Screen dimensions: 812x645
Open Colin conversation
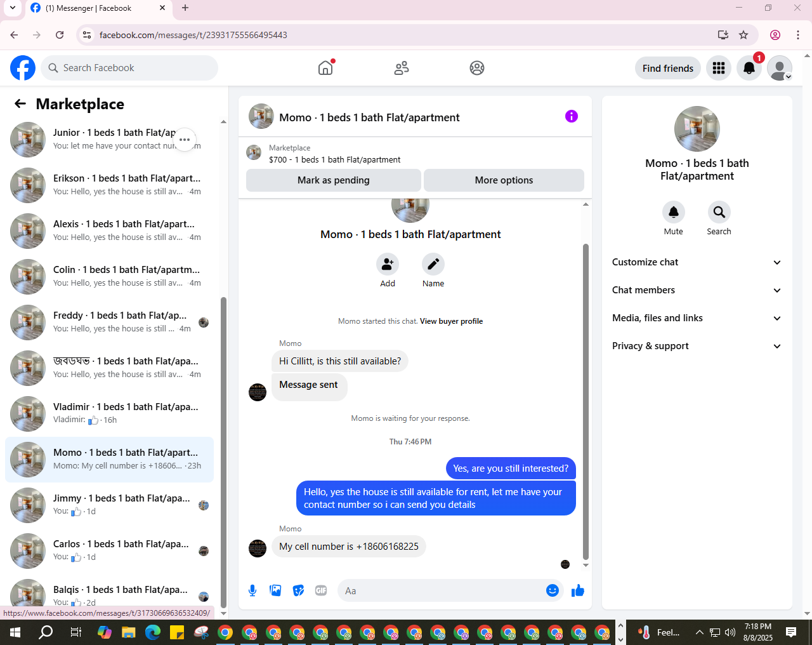(109, 276)
